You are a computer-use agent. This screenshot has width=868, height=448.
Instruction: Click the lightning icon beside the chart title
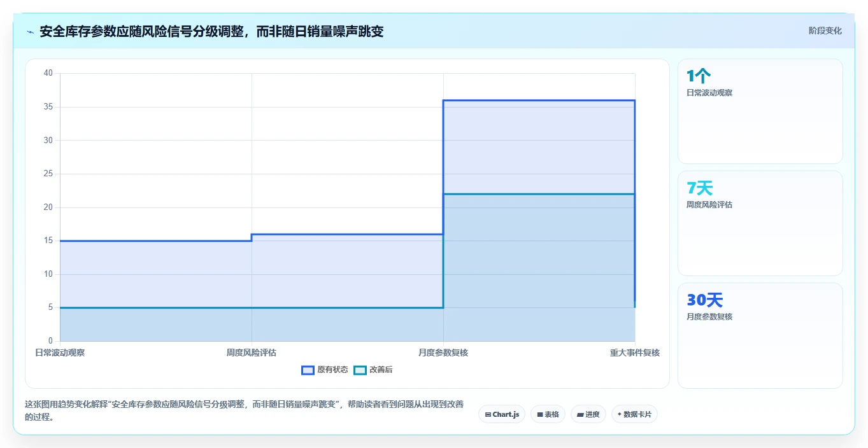[31, 31]
